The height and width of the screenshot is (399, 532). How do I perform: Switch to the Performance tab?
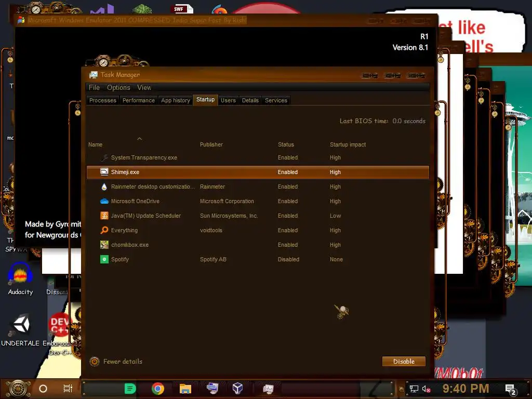point(138,100)
